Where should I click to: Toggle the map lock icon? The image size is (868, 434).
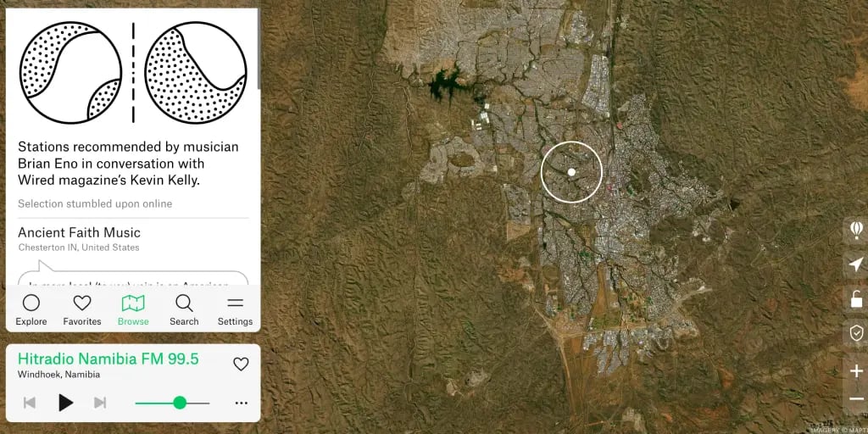click(x=856, y=299)
